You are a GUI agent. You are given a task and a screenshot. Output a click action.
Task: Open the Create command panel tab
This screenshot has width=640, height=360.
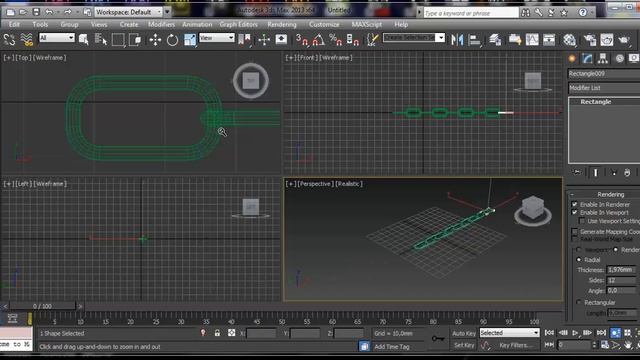coord(572,58)
